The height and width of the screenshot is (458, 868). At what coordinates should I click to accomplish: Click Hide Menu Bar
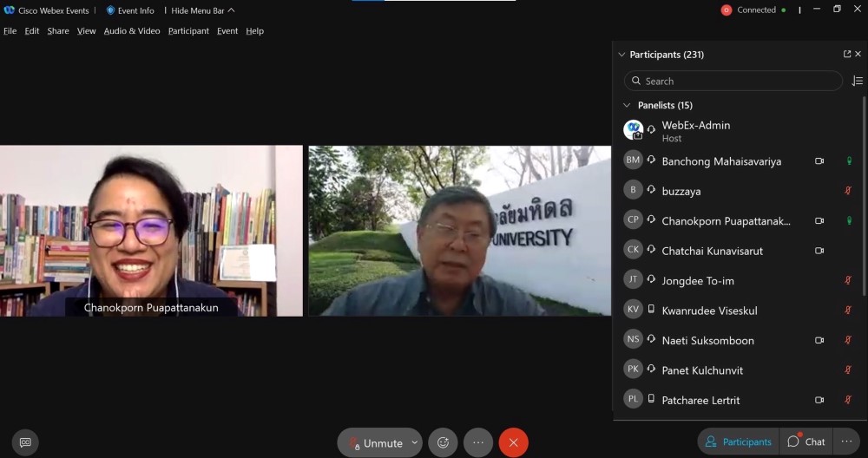pyautogui.click(x=202, y=10)
